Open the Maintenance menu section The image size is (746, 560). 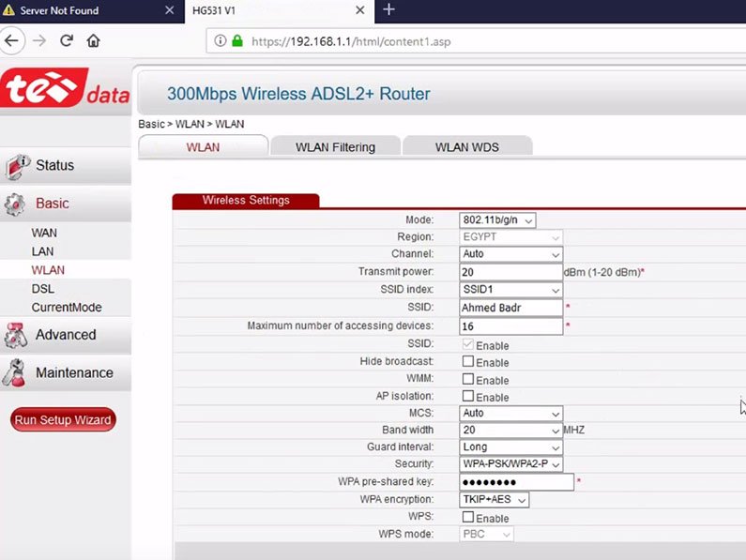[x=73, y=372]
